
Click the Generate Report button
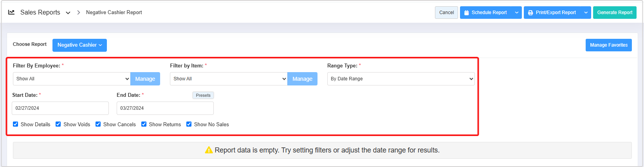tap(615, 13)
